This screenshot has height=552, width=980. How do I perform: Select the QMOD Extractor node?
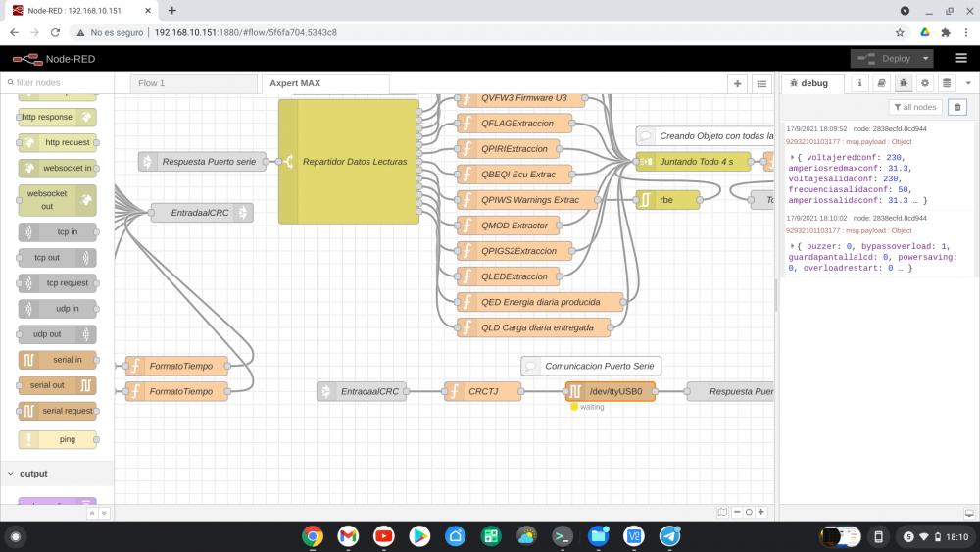(x=508, y=226)
